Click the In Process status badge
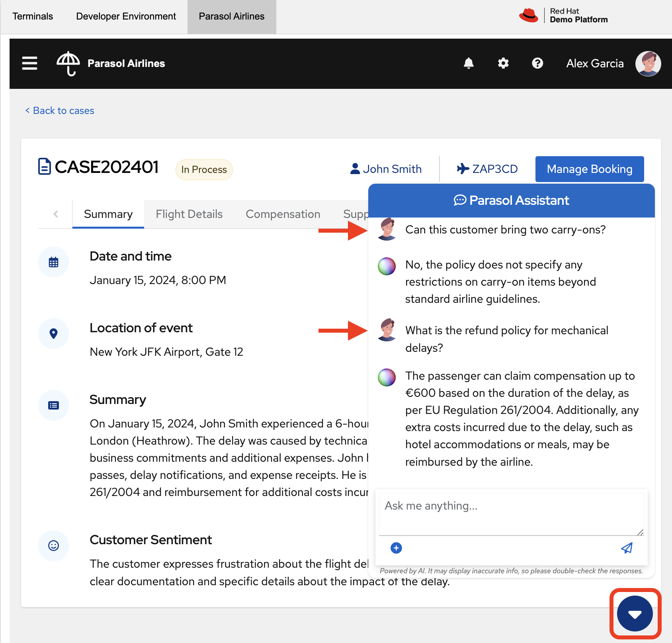 point(204,169)
